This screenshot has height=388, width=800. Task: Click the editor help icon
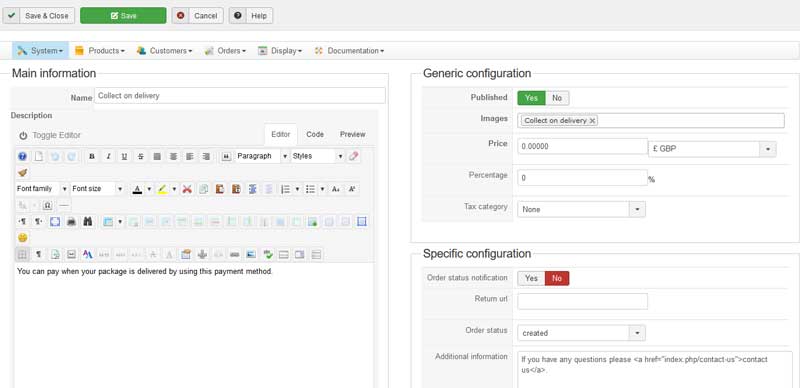[22, 156]
